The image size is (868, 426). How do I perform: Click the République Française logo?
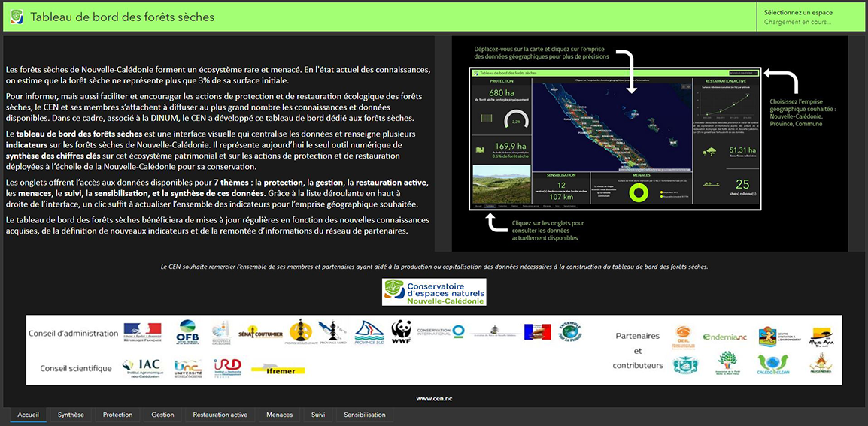coord(142,331)
